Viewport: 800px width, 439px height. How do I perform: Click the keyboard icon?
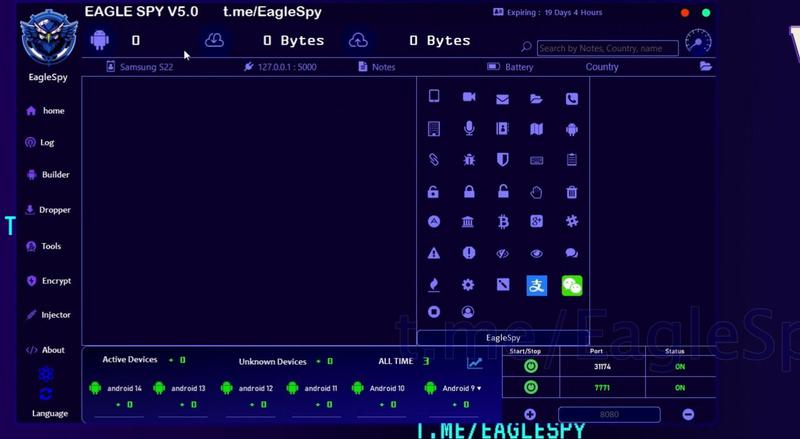536,160
